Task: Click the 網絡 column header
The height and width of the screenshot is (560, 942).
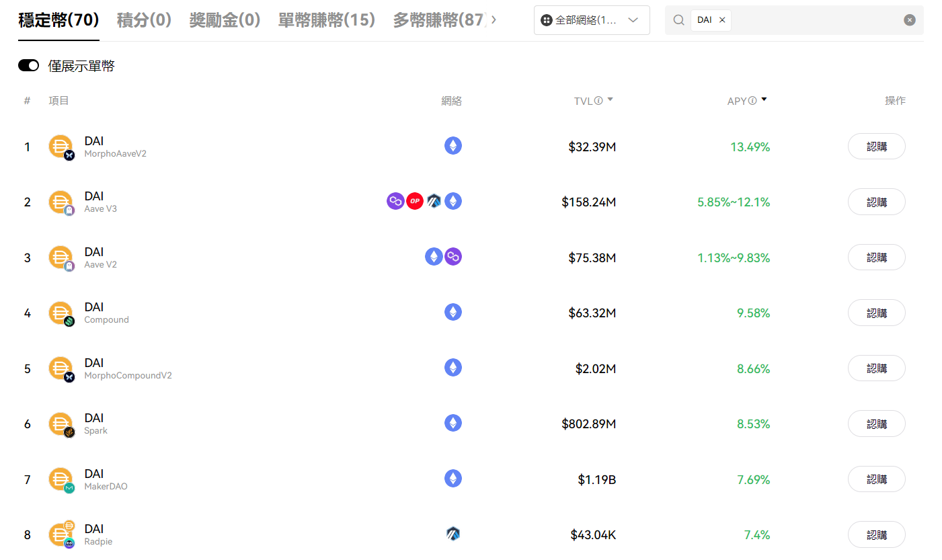Action: 451,101
